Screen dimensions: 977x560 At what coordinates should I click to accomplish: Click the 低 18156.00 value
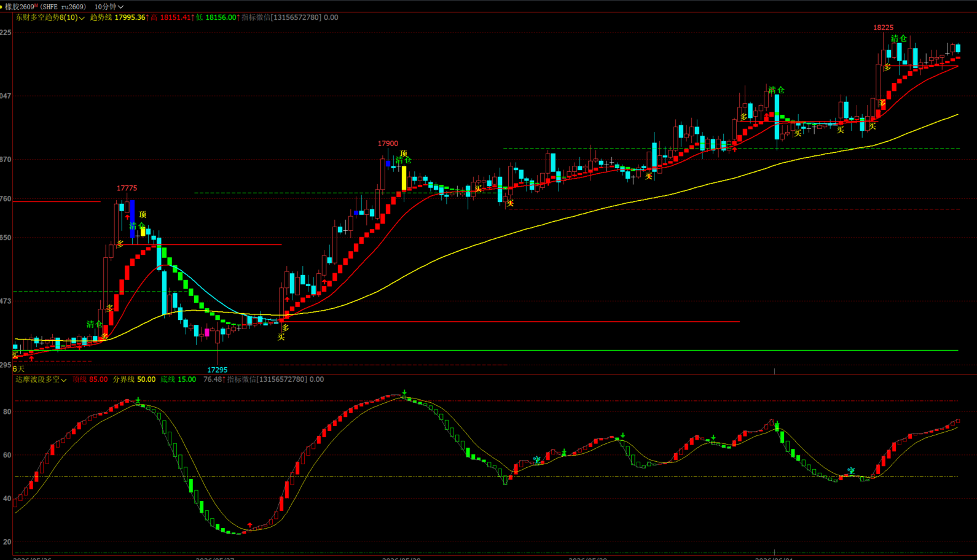click(217, 17)
